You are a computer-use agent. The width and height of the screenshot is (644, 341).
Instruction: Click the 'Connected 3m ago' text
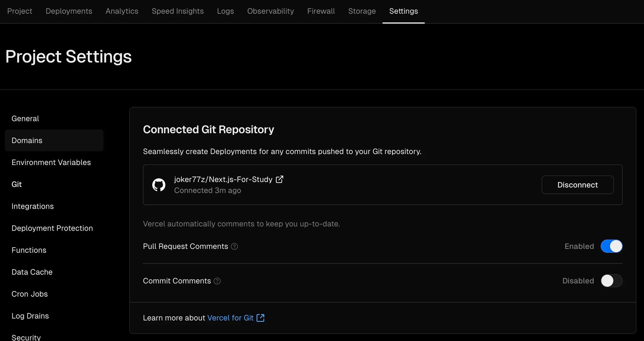(208, 190)
